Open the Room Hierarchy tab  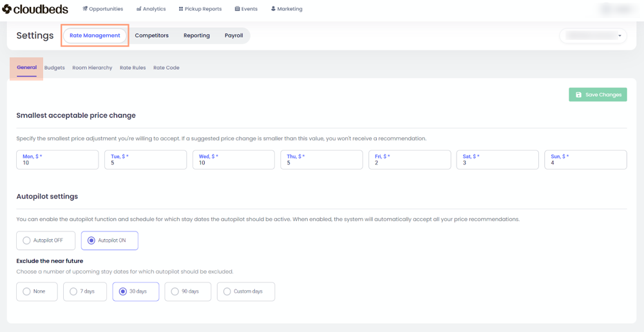tap(92, 68)
